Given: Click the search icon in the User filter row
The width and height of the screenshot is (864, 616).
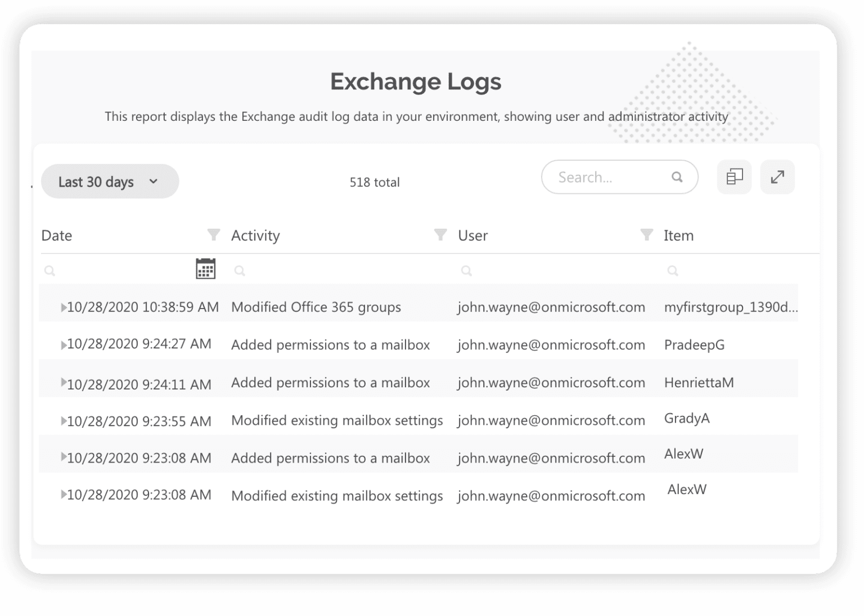Looking at the screenshot, I should 467,270.
